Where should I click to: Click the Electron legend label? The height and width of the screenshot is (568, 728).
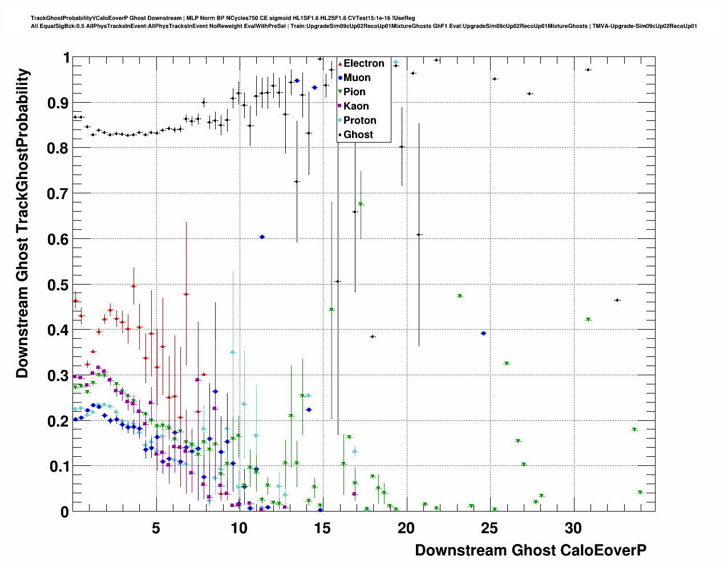(363, 63)
